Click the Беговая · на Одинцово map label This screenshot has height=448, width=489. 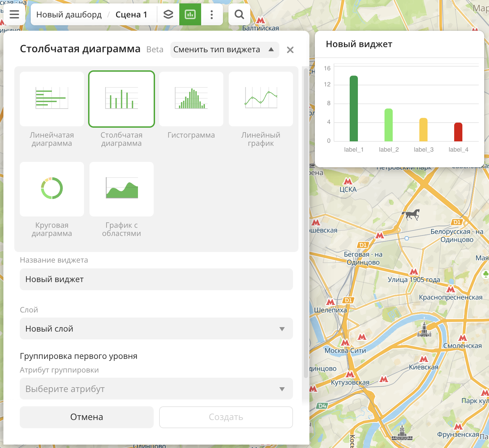coord(363,258)
